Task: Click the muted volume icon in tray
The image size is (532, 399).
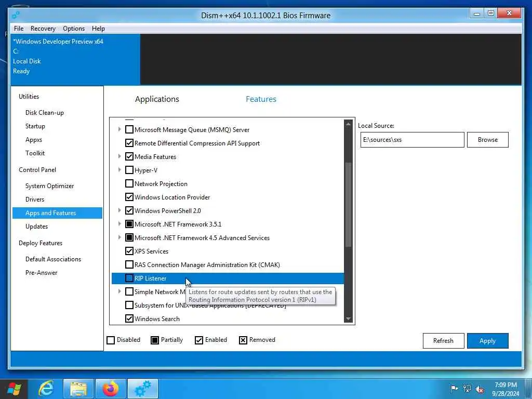Action: [x=480, y=389]
